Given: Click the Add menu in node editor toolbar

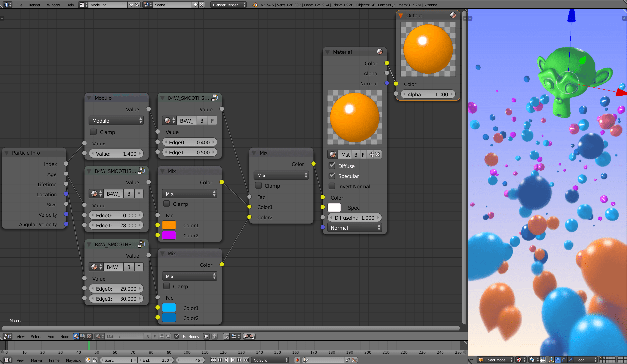Looking at the screenshot, I should click(x=50, y=336).
